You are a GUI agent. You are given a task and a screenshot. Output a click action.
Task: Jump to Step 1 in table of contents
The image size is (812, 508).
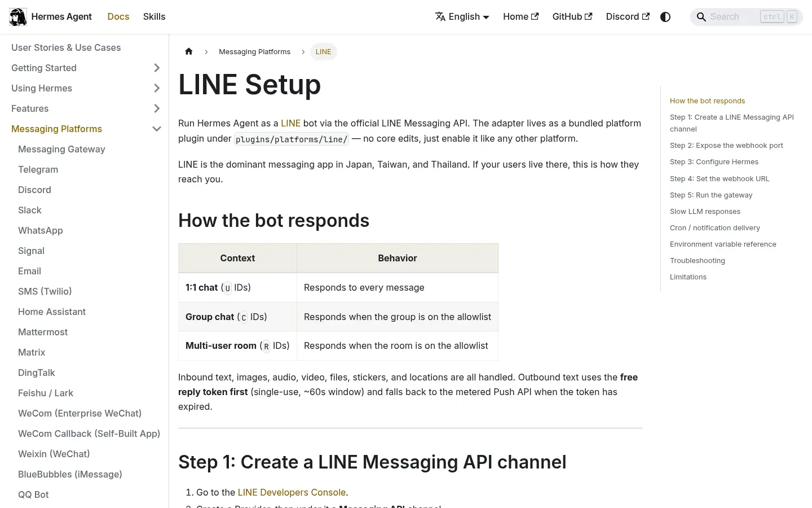[731, 123]
